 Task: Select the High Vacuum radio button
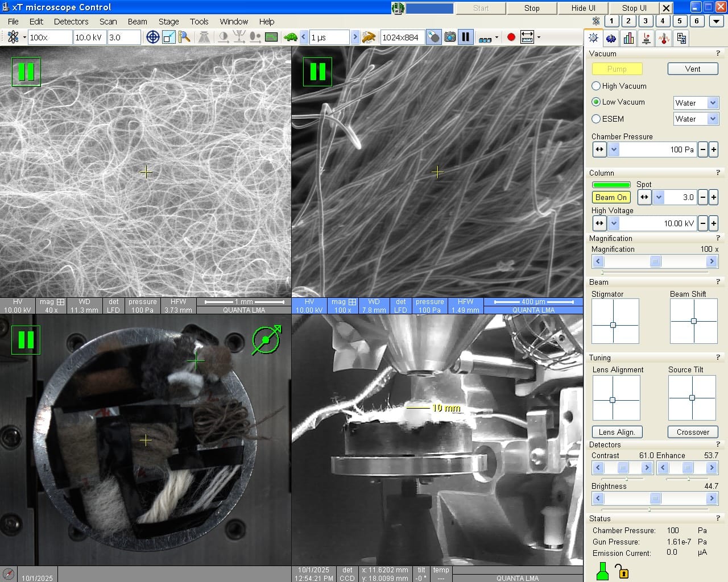tap(596, 86)
